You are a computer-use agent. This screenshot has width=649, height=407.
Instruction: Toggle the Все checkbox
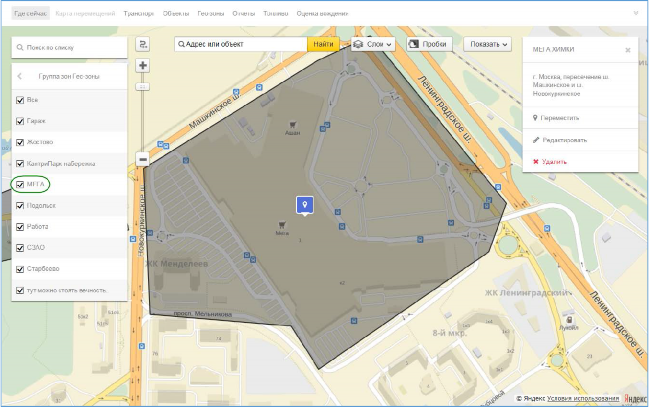coord(19,100)
